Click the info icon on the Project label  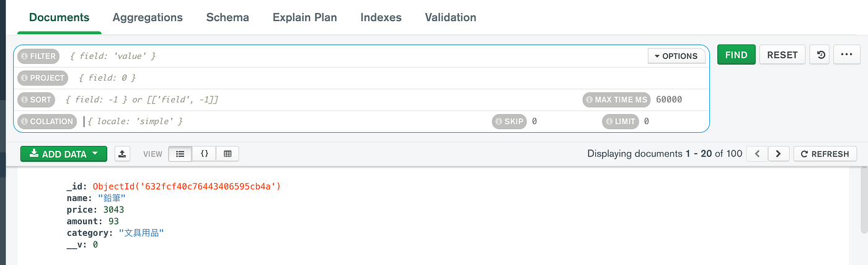pyautogui.click(x=25, y=78)
